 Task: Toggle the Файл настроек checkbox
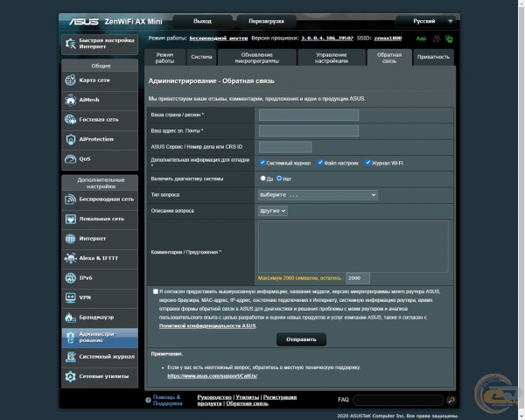(x=320, y=162)
